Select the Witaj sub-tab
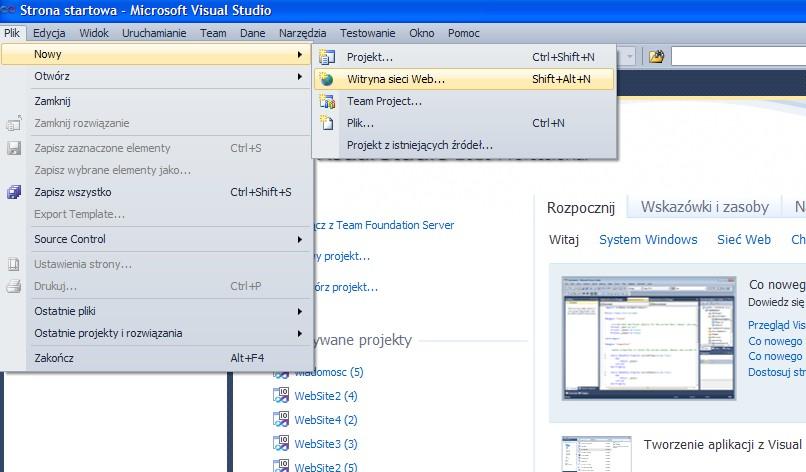The height and width of the screenshot is (472, 806). pos(564,240)
